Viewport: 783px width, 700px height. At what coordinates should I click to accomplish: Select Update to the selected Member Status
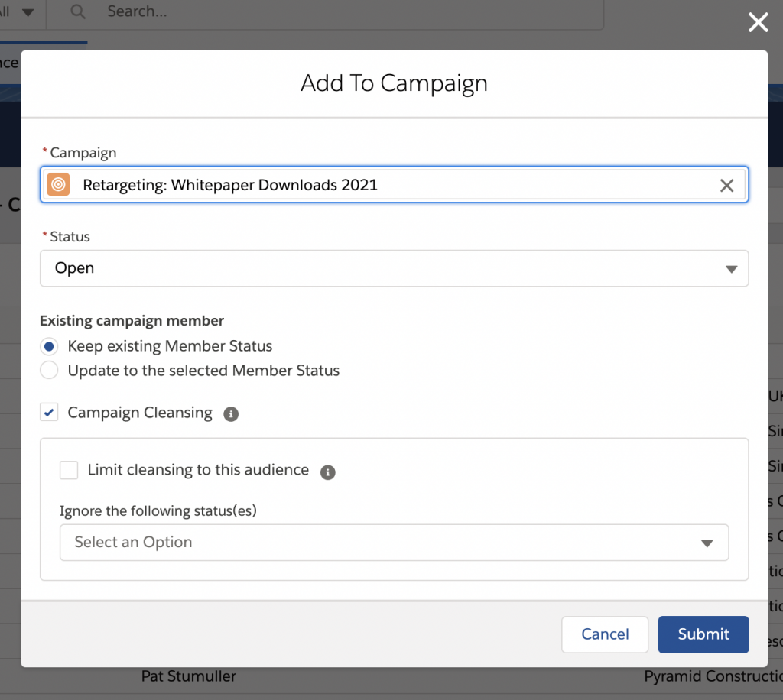(x=48, y=371)
